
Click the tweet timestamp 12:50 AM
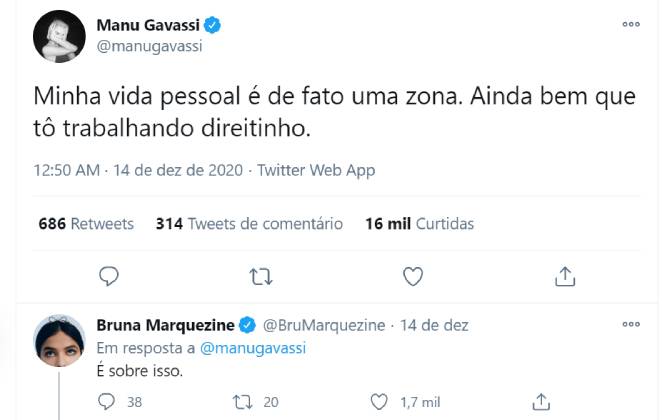65,170
